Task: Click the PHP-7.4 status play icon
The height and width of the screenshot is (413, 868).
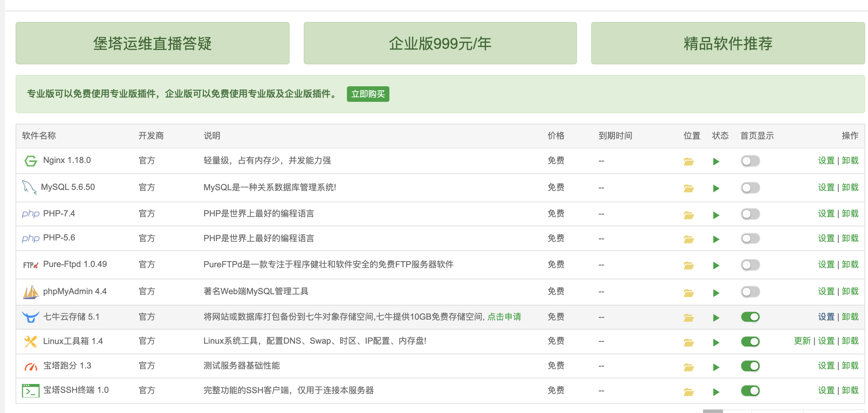Action: [x=716, y=215]
